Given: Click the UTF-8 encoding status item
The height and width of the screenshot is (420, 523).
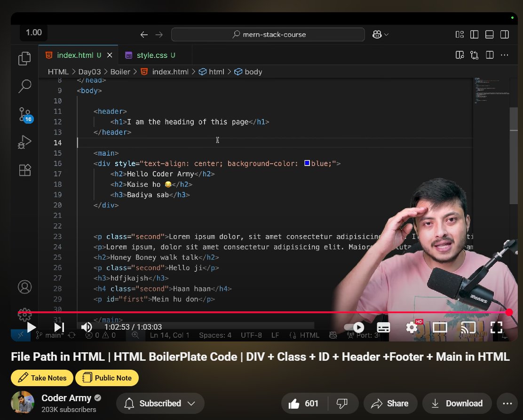Looking at the screenshot, I should click(x=251, y=335).
